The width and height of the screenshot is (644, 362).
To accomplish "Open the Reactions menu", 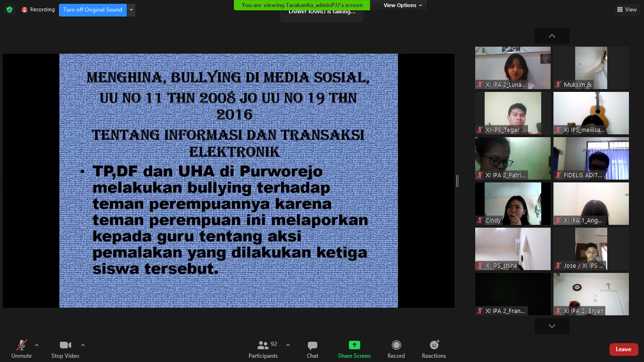I will pos(434,349).
